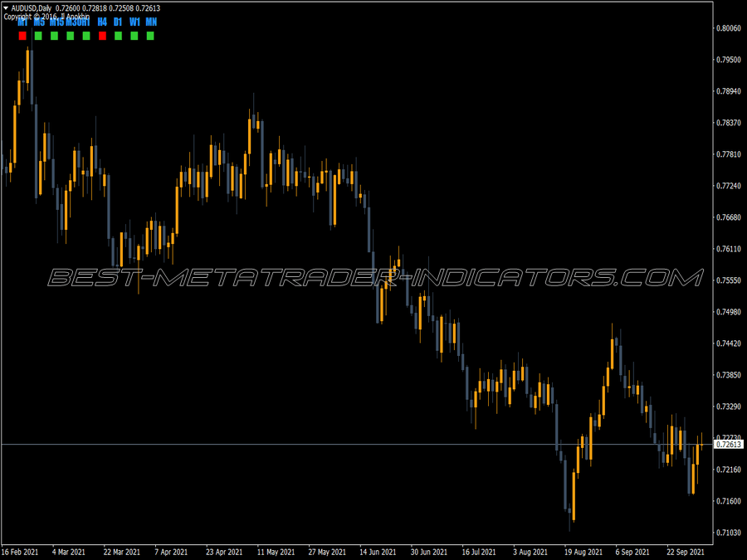Click the green D1 signal square

pos(117,35)
